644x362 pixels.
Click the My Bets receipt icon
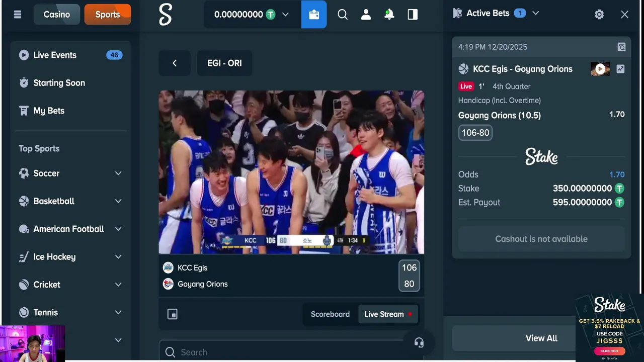(24, 111)
